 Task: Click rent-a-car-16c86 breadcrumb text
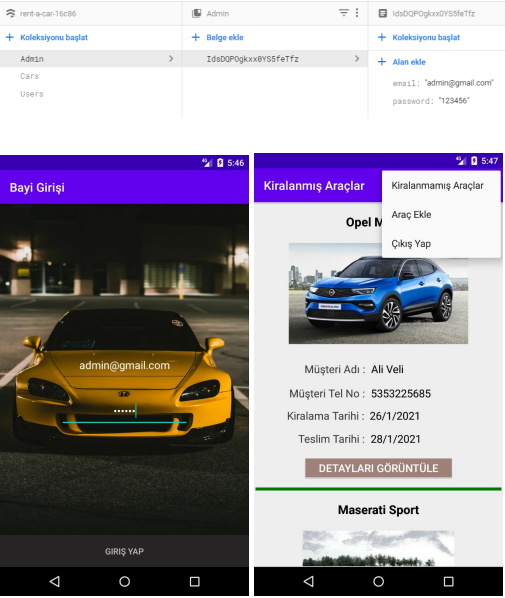point(48,14)
